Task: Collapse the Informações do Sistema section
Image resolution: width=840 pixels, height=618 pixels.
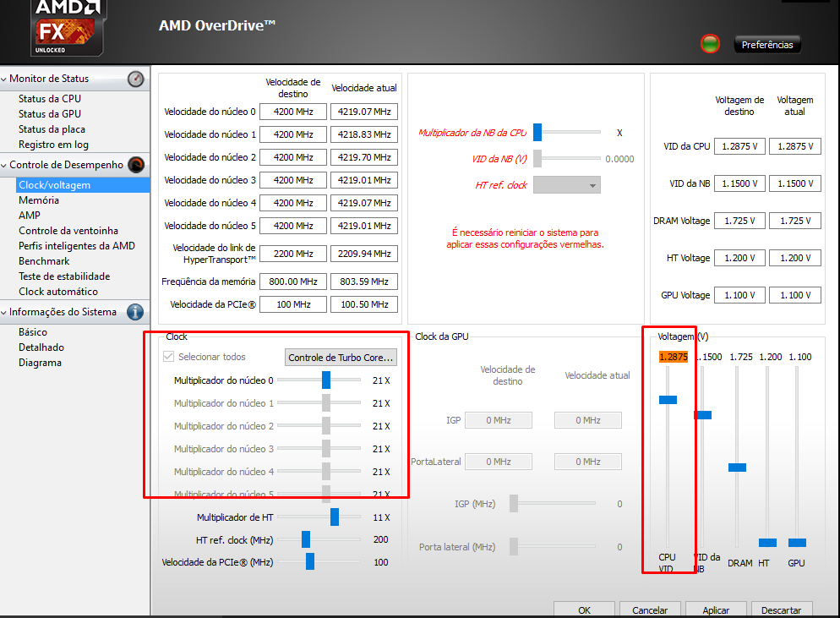Action: click(x=4, y=312)
